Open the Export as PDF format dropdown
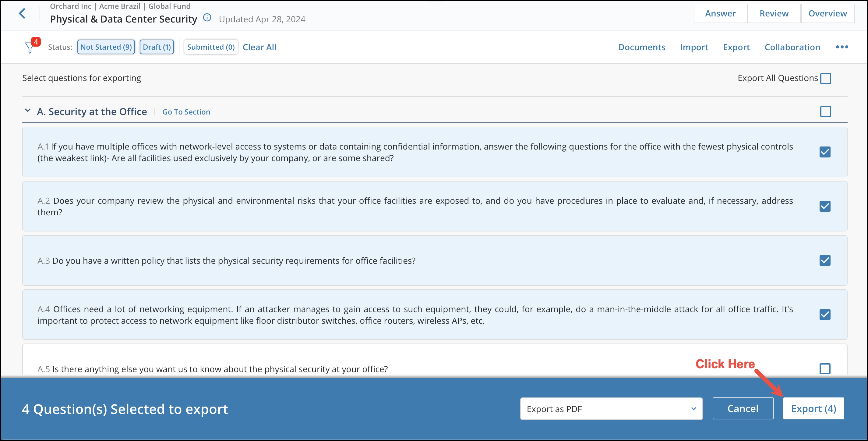 [611, 409]
